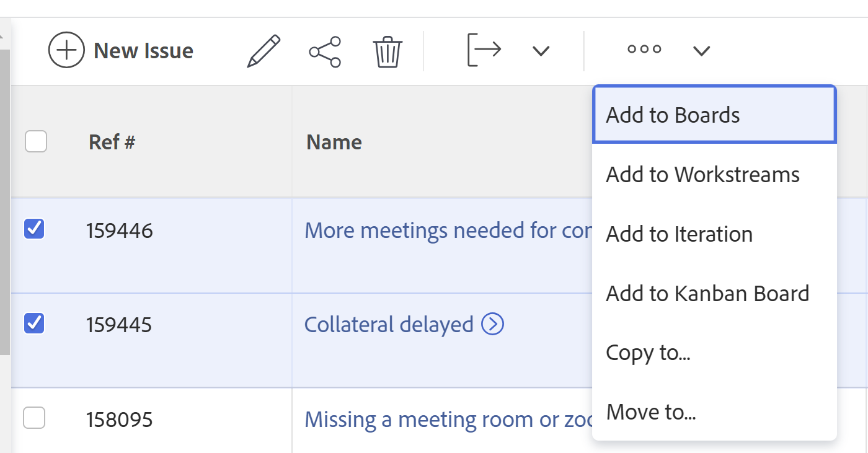Click the circled arrow beside Collateral delayed
This screenshot has height=453, width=868.
(493, 323)
